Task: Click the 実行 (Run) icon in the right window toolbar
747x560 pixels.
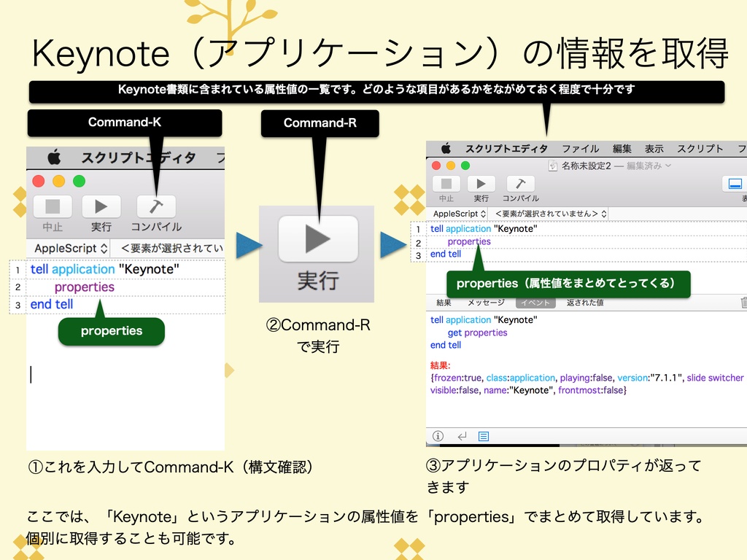Action: [x=481, y=184]
